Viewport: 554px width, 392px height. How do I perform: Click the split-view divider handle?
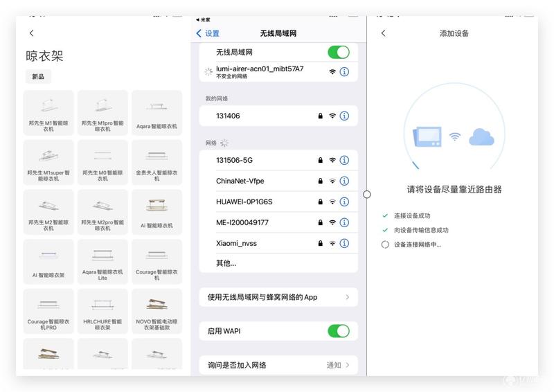click(x=367, y=195)
